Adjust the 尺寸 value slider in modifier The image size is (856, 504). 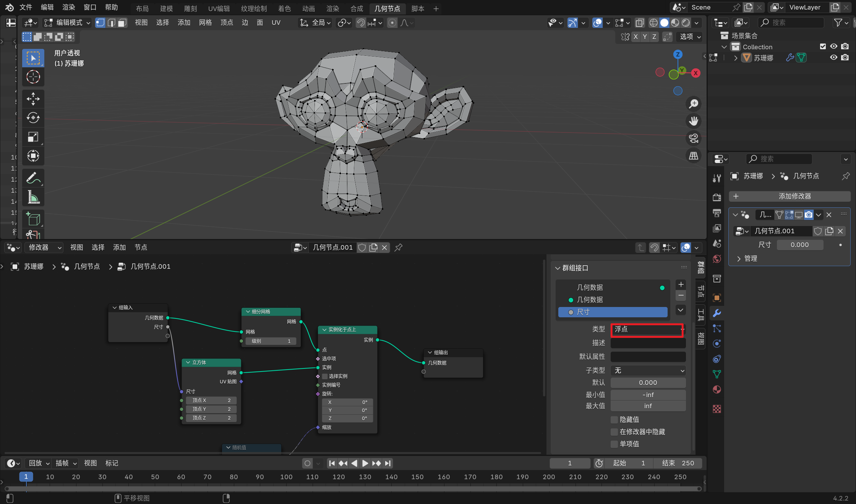pyautogui.click(x=799, y=245)
